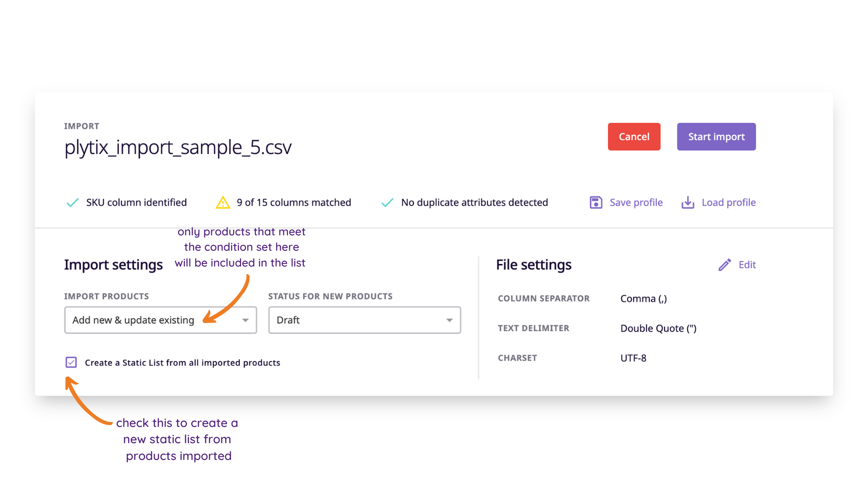This screenshot has height=488, width=868.
Task: Click the Edit pencil icon
Action: (x=725, y=265)
